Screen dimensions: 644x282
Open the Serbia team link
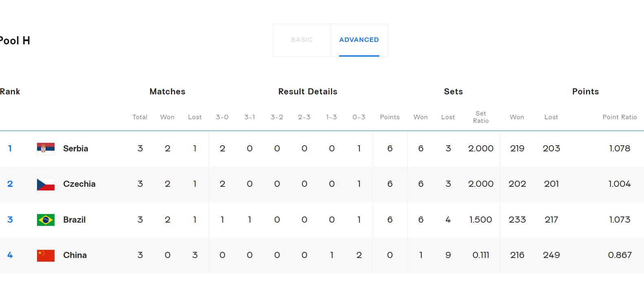pos(76,149)
